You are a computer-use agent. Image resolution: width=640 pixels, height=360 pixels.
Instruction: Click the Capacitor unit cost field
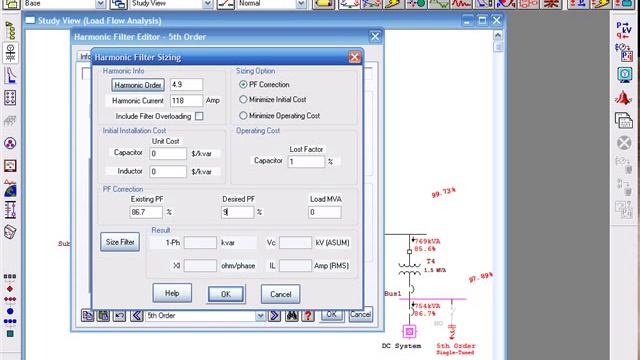coord(168,153)
